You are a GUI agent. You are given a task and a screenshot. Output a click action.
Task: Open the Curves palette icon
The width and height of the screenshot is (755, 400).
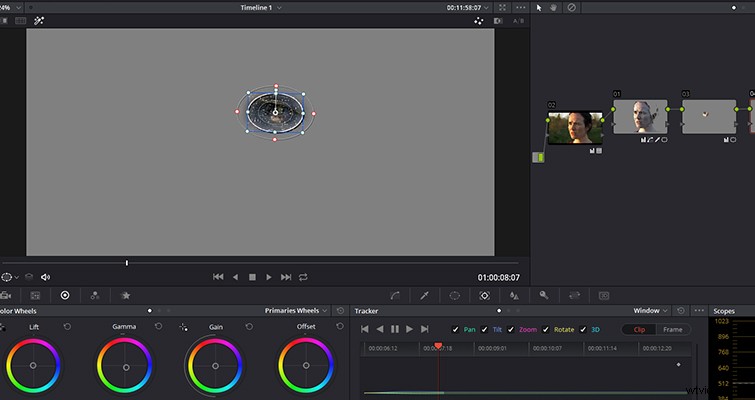pyautogui.click(x=395, y=296)
